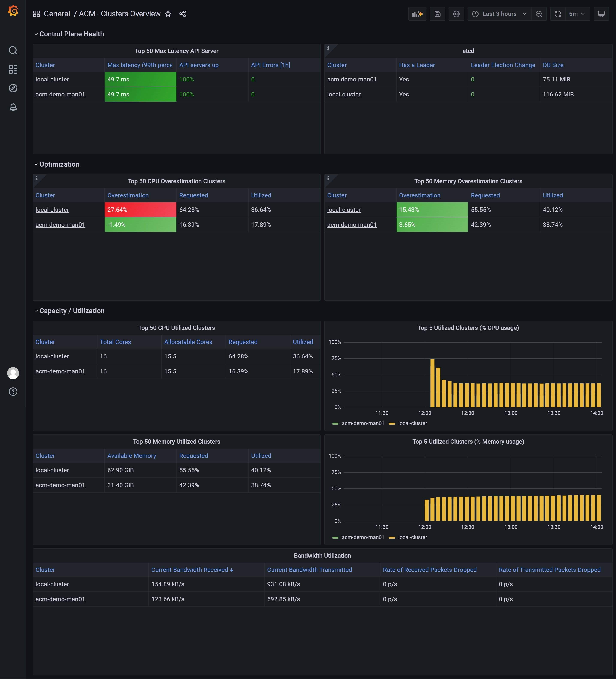Viewport: 616px width, 679px height.
Task: Toggle acm-demo-man01 series in CPU usage legend
Action: point(363,423)
